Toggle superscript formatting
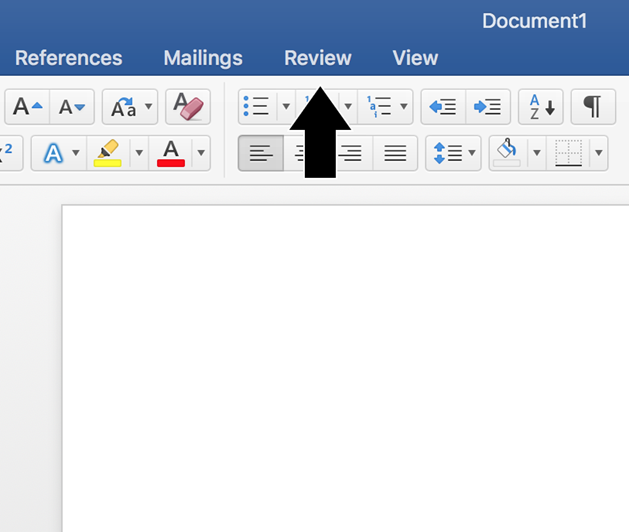Screen dimensions: 629x532 click(9, 153)
